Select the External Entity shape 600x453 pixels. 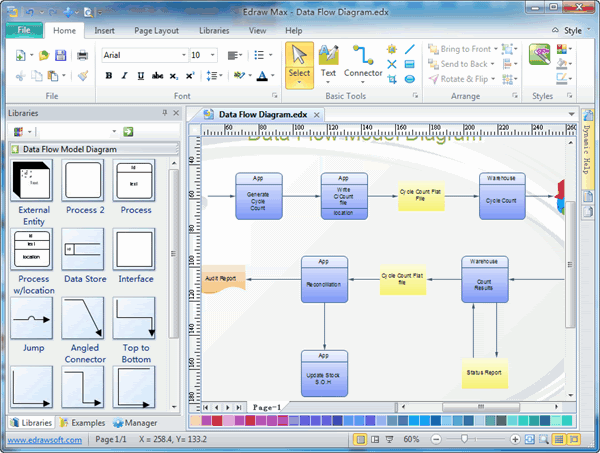(x=31, y=180)
